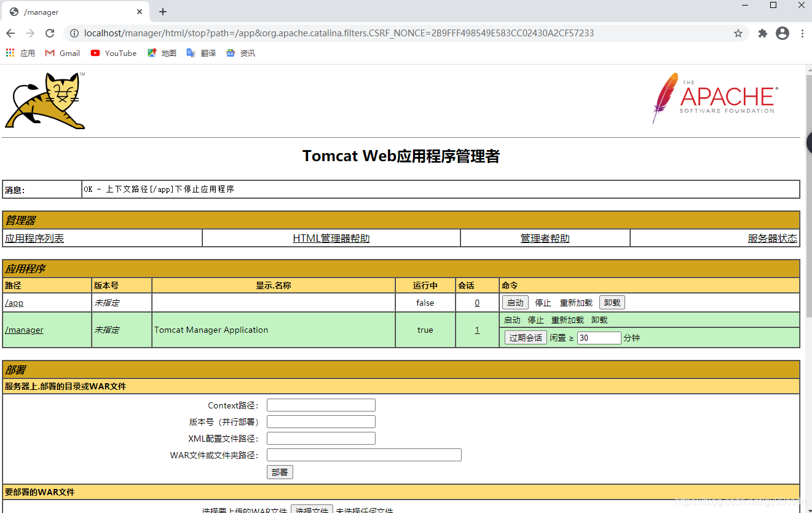Click the 显示.名称 column header
The height and width of the screenshot is (513, 812).
pos(274,285)
